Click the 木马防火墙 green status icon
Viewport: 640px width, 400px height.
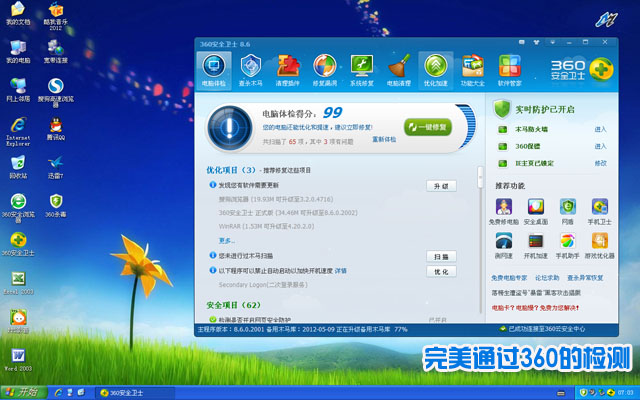tap(502, 129)
